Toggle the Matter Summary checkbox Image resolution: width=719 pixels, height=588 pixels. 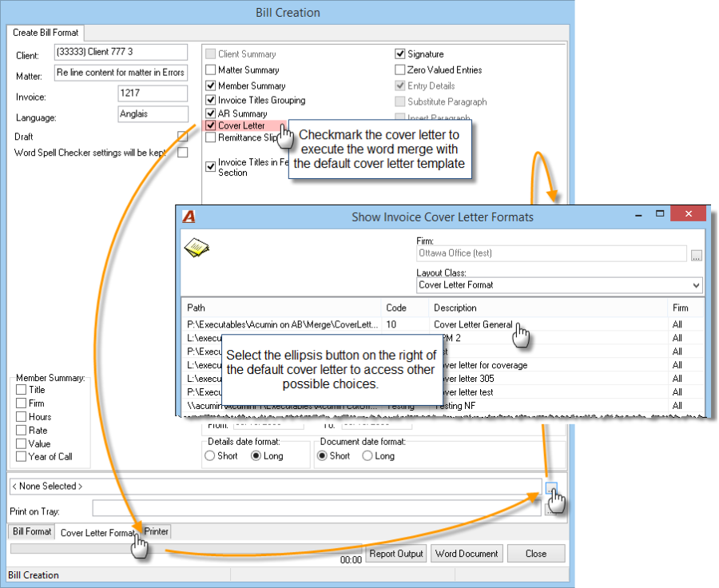pos(210,70)
